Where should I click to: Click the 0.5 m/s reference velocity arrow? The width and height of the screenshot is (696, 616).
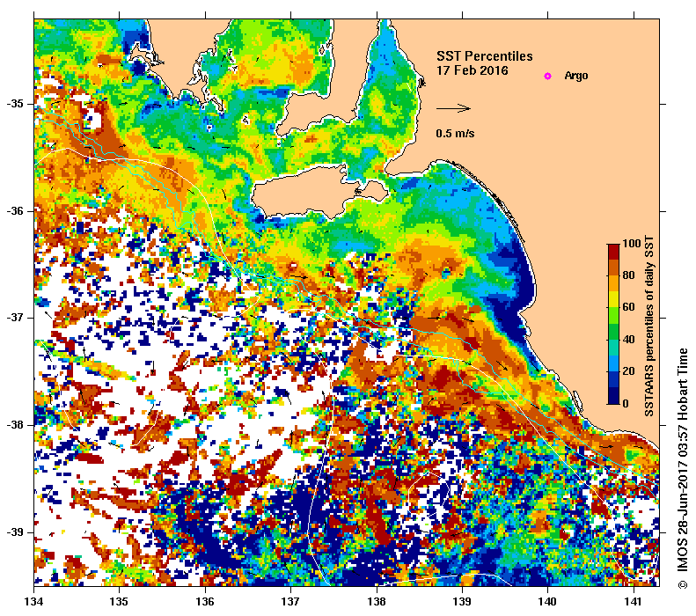453,108
